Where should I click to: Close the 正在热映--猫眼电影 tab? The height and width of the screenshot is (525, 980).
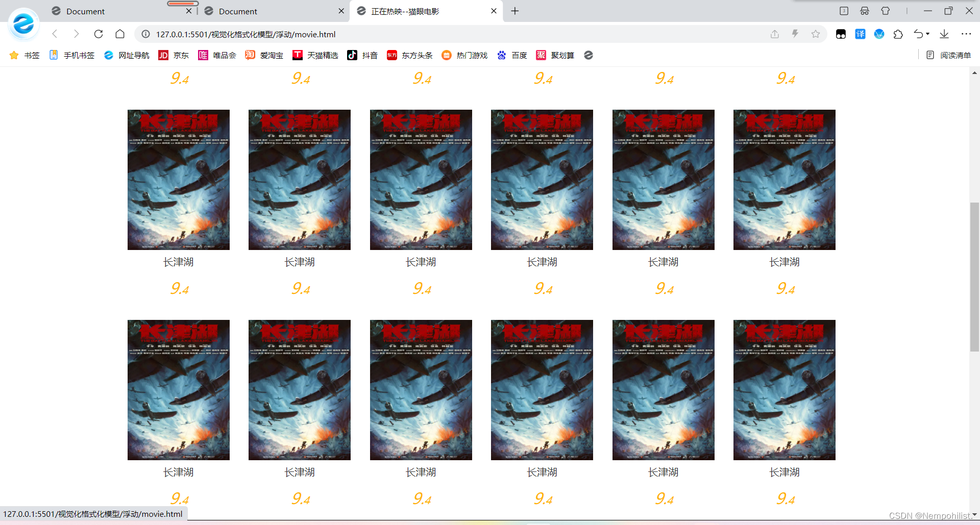point(494,11)
